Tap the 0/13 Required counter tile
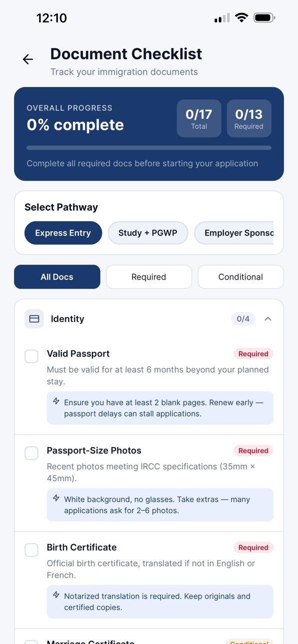Screen dimensions: 298x644 pos(249,118)
